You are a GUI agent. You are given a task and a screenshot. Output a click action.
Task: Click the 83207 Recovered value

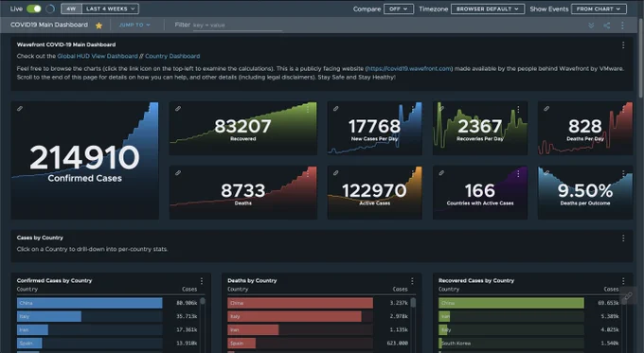242,126
